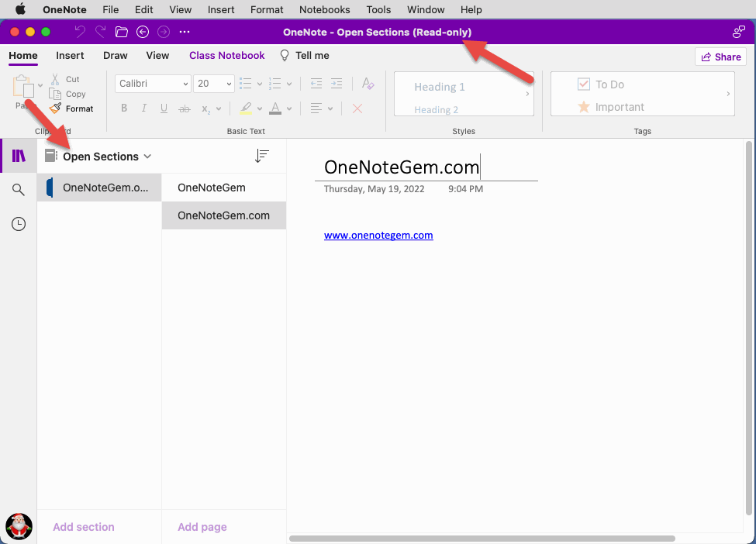This screenshot has height=544, width=756.
Task: Open the Paste options dropdown arrow
Action: click(x=40, y=86)
